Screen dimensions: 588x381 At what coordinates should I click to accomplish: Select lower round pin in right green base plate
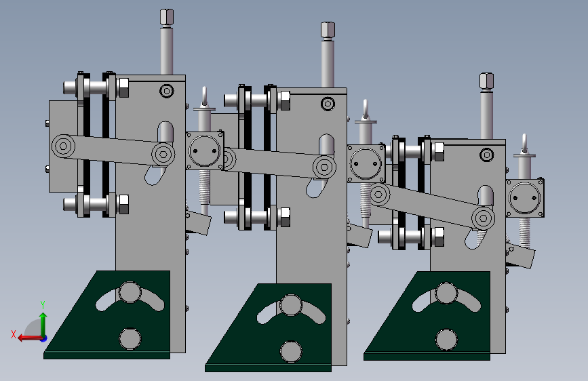(446, 340)
